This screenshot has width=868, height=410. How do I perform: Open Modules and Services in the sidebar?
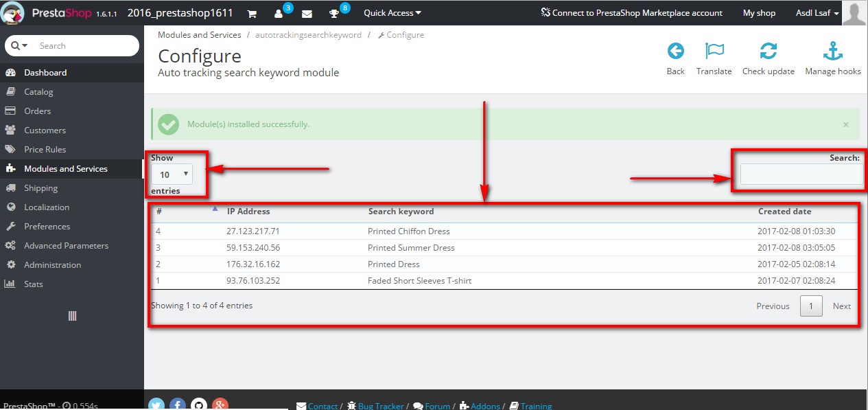click(72, 169)
